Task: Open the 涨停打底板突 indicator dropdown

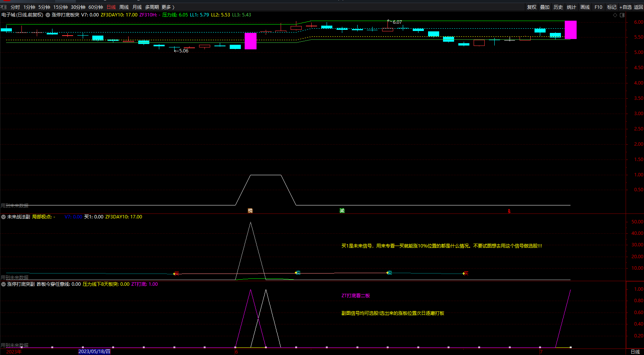Action: (48, 15)
